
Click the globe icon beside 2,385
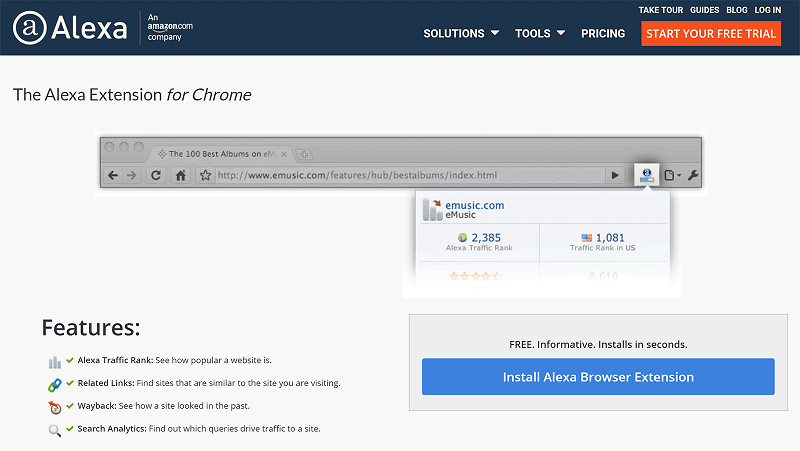tap(462, 238)
